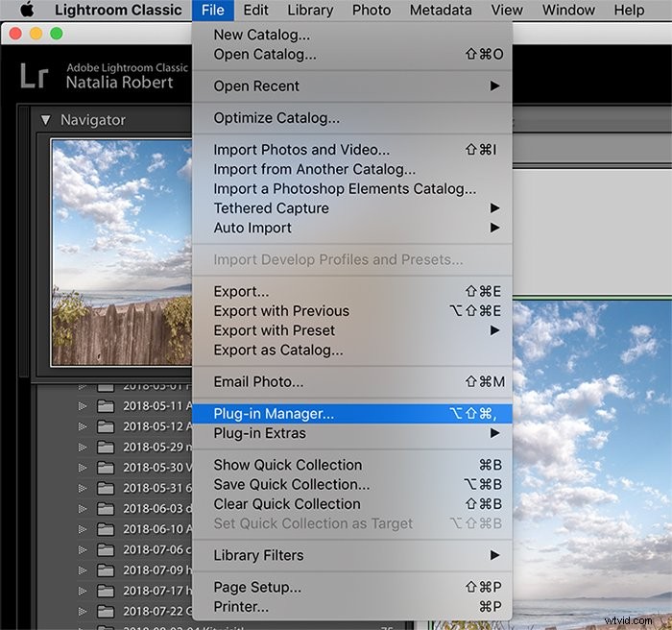Expand the 2018-05-31 folder
672x630 pixels.
point(83,489)
